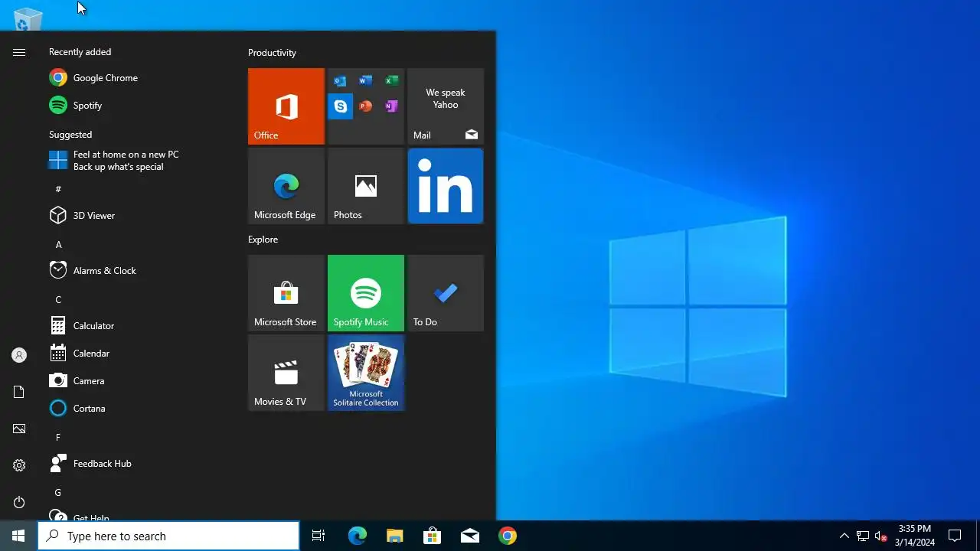Viewport: 980px width, 551px height.
Task: Open the user account icon in Start sidebar
Action: [19, 355]
